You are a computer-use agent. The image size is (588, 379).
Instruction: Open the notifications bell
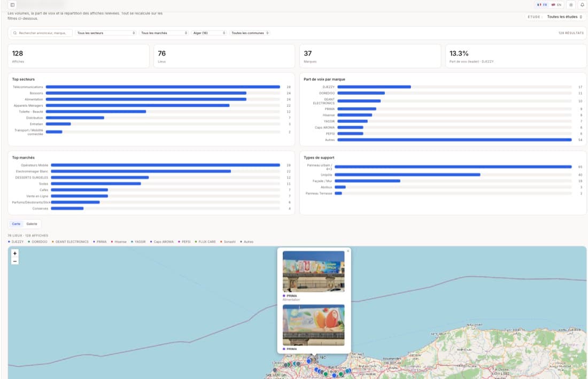pos(582,5)
